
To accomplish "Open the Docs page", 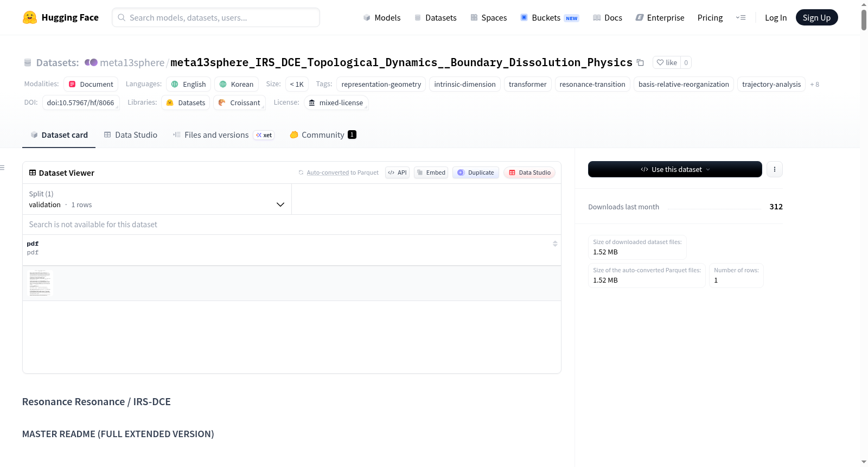I will pyautogui.click(x=608, y=17).
